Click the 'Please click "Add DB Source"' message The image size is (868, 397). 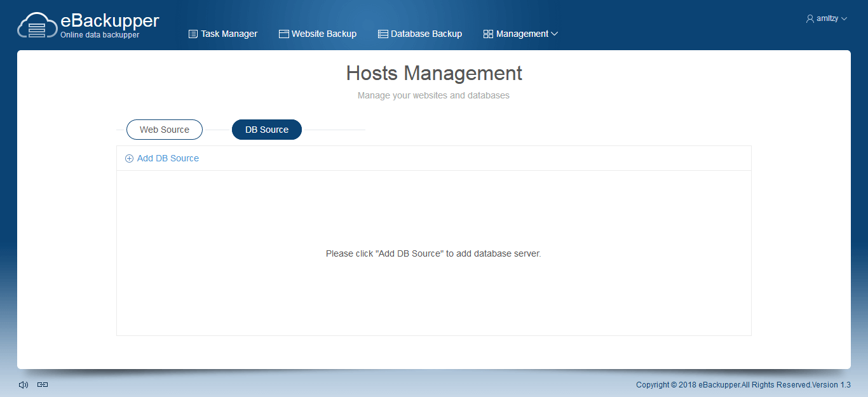pyautogui.click(x=433, y=253)
